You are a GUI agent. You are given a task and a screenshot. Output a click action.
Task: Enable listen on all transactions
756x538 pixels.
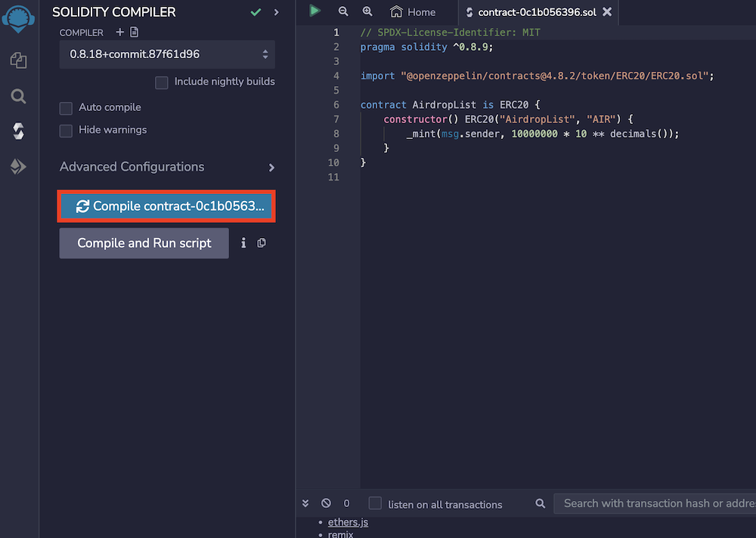375,503
